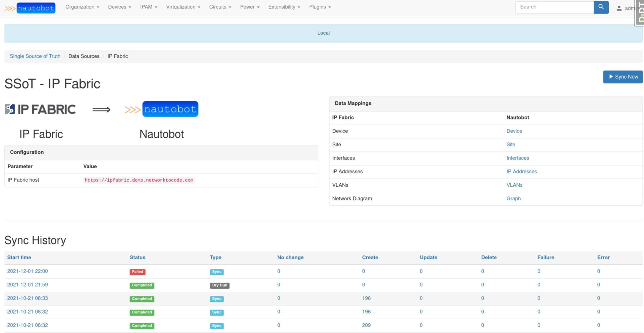Click the Sync badge in 22:00 row
The height and width of the screenshot is (333, 644).
click(217, 272)
